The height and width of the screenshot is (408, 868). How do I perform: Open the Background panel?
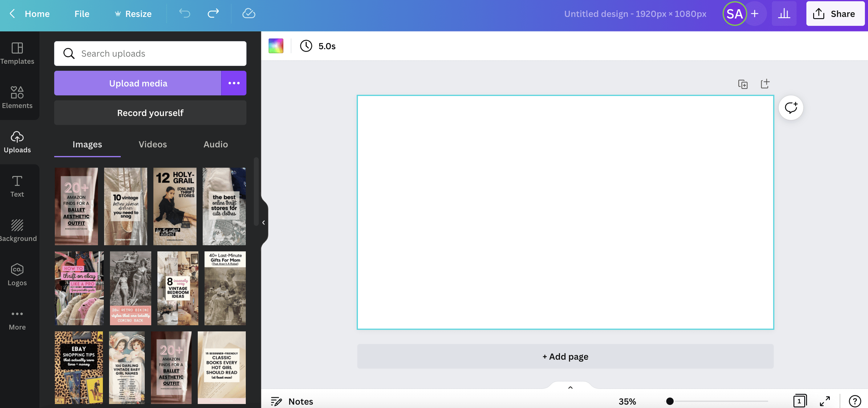(x=17, y=230)
